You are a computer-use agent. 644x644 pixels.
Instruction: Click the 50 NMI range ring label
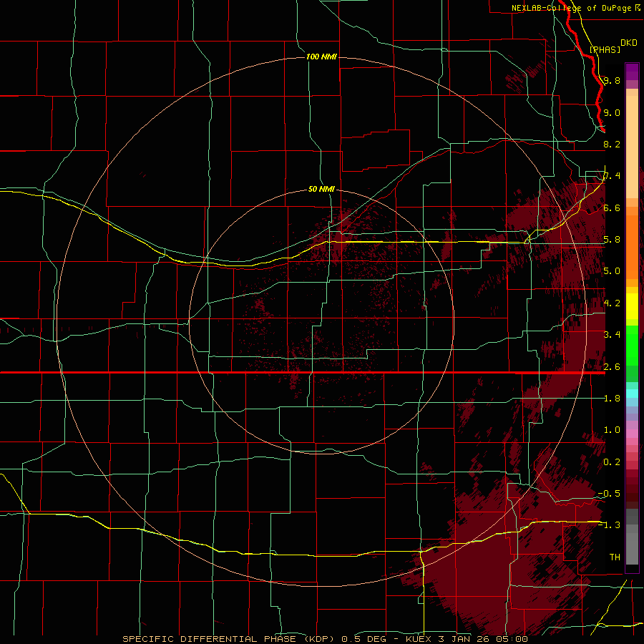point(321,189)
